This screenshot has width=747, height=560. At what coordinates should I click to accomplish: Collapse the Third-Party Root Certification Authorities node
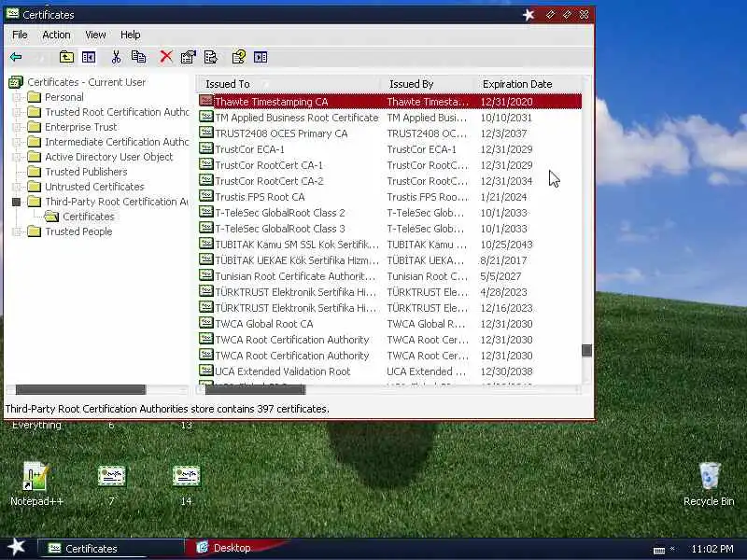16,202
